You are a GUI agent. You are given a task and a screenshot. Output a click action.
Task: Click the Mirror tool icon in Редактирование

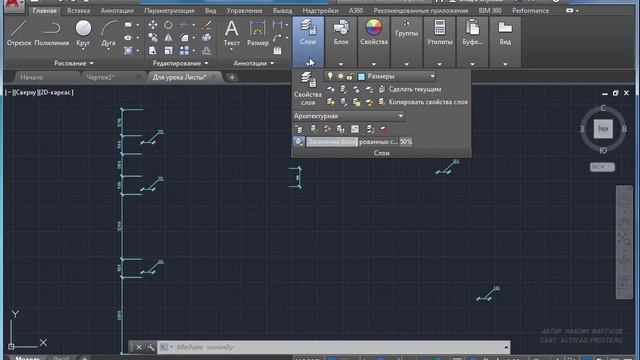click(168, 38)
